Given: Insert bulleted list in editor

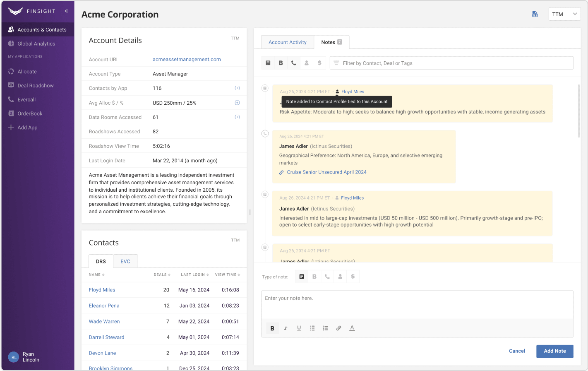Looking at the screenshot, I should tap(312, 328).
